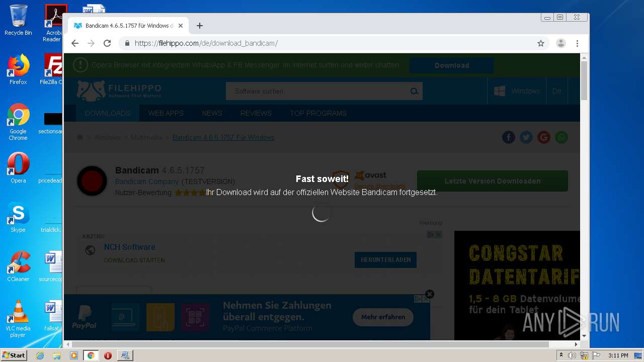
Task: Select the Windows platform selector
Action: pyautogui.click(x=517, y=91)
